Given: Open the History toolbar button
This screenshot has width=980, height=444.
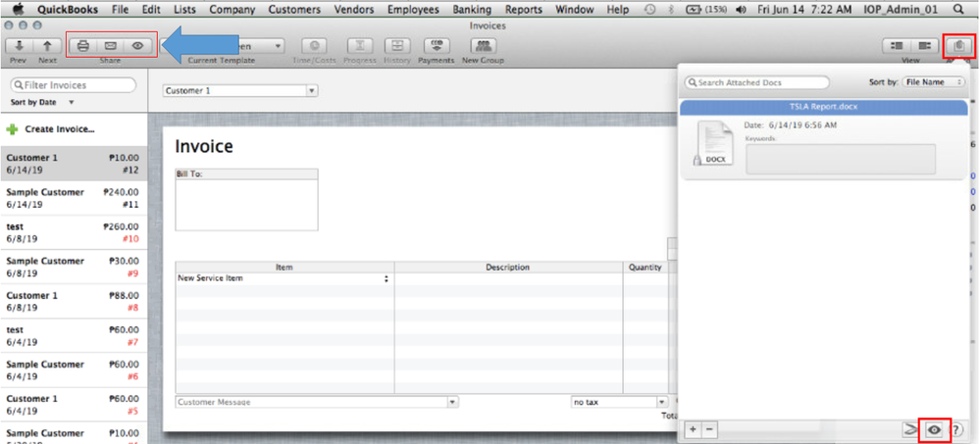Looking at the screenshot, I should 397,46.
